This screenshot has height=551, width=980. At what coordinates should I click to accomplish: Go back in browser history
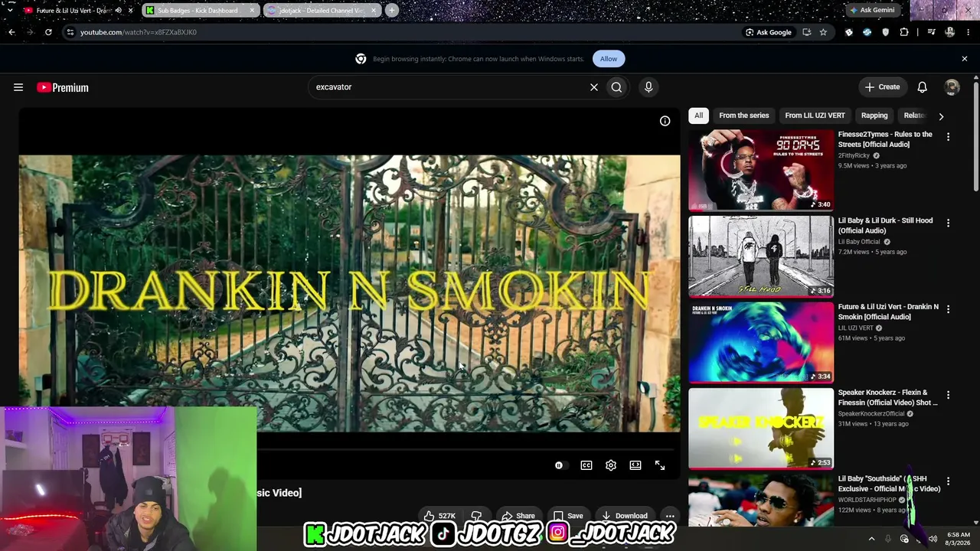[11, 32]
